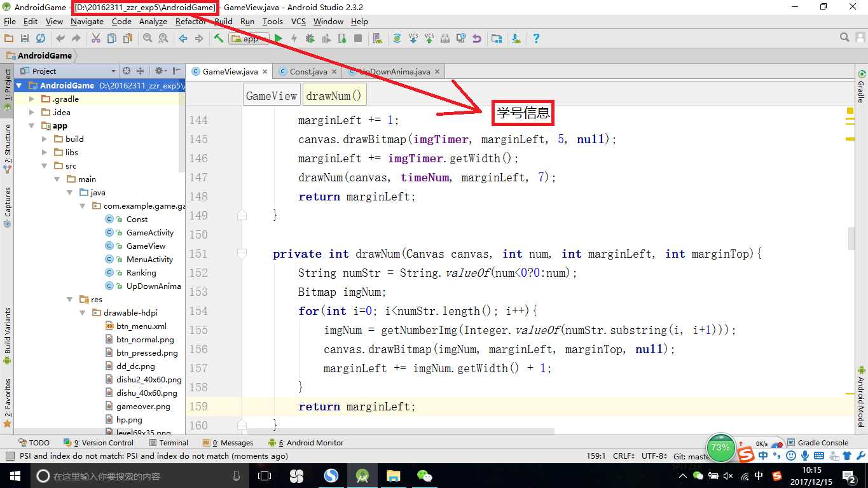The width and height of the screenshot is (868, 488).
Task: Open WeChat from the Windows taskbar
Action: (x=425, y=475)
